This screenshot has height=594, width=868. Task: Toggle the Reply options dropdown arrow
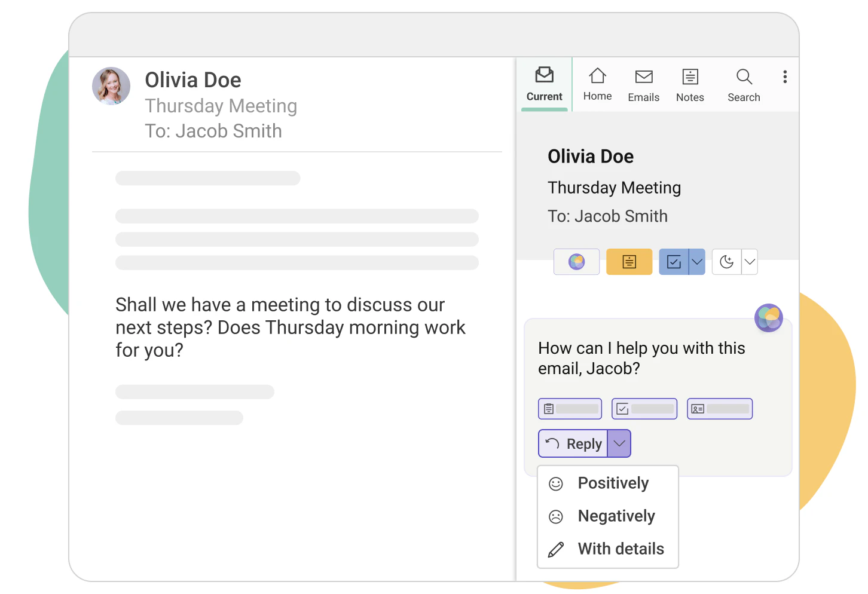[619, 444]
